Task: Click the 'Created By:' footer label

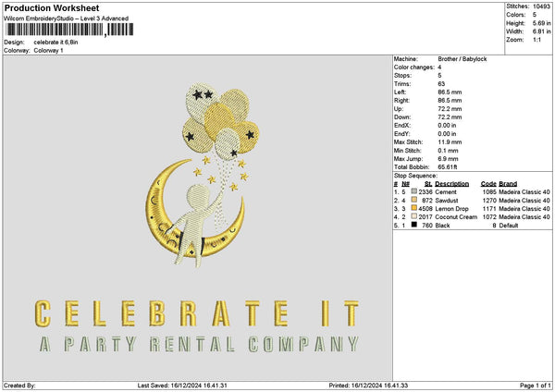Action: pos(19,386)
